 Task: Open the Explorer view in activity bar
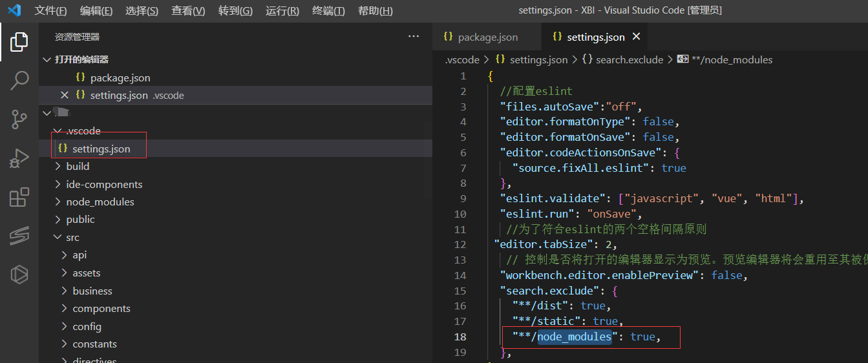coord(19,42)
